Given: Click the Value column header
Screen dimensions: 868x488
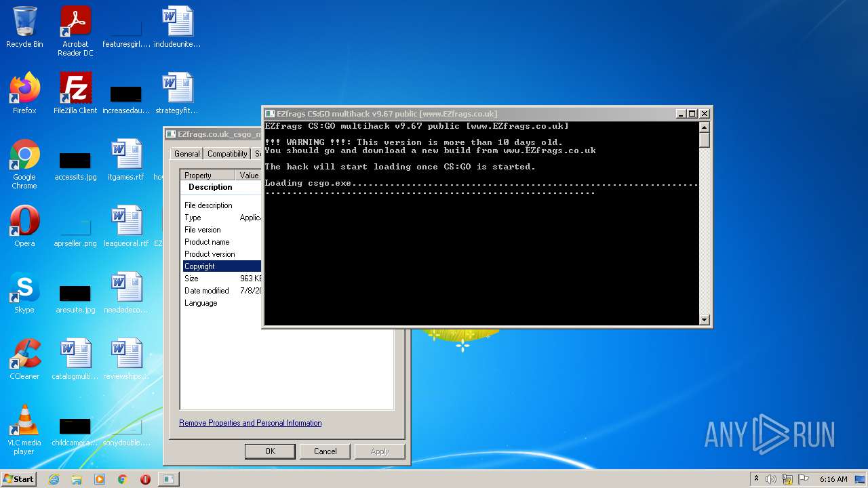Looking at the screenshot, I should 249,175.
